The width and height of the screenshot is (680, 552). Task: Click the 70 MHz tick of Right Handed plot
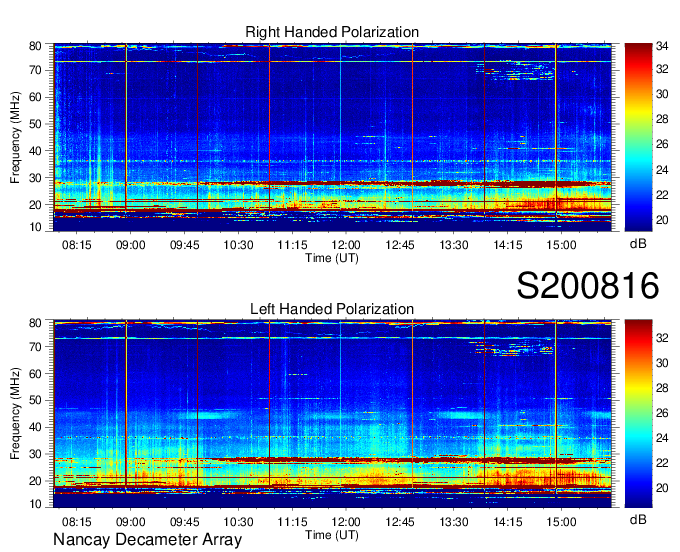35,70
